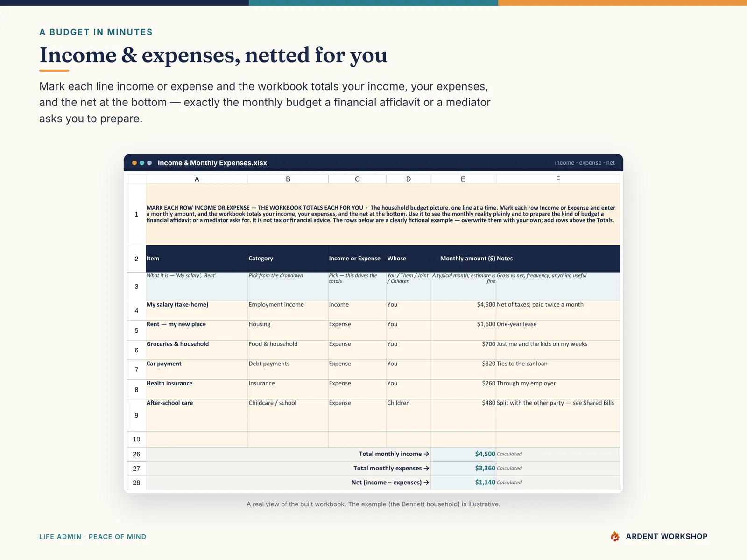Click the $1,140 net value
This screenshot has height=560, width=747.
point(463,483)
